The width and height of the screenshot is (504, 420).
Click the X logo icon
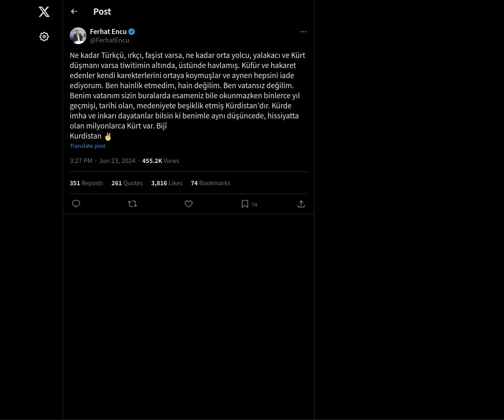(x=44, y=12)
